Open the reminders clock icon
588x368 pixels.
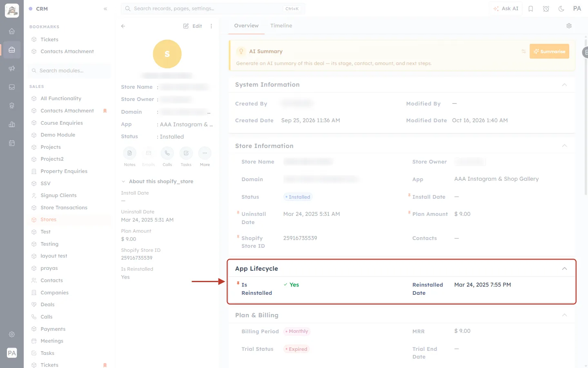tap(546, 9)
